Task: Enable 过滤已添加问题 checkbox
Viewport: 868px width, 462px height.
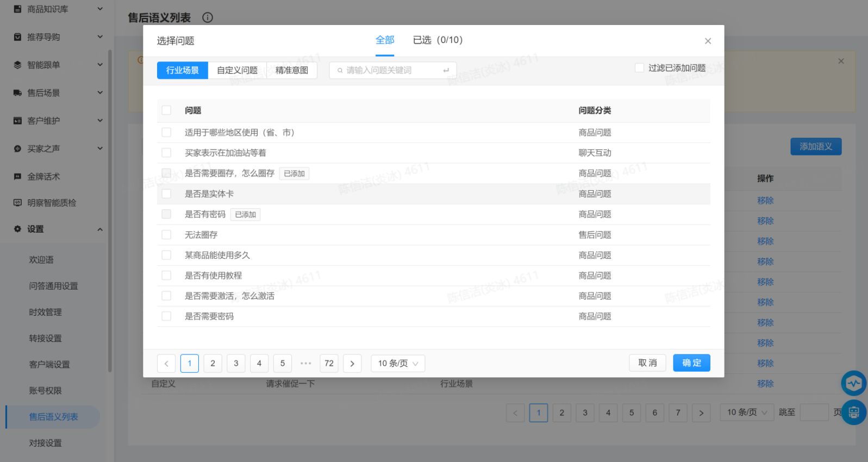Action: click(640, 68)
